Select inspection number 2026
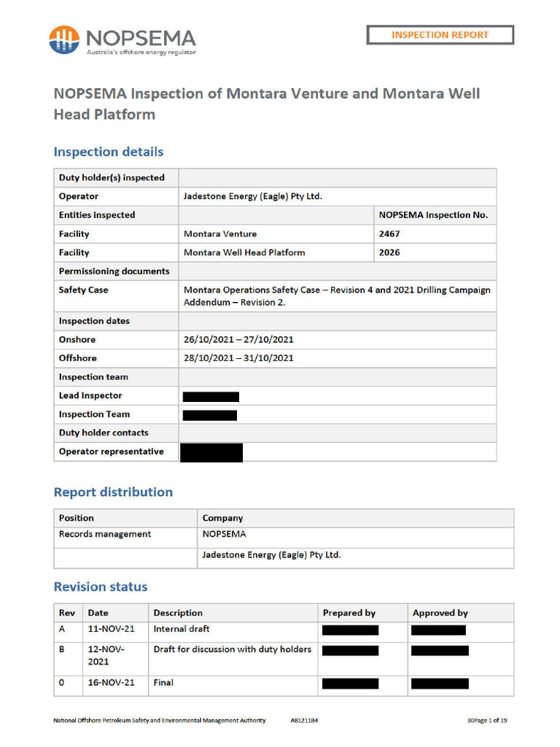Screen dimensions: 560x747 [389, 252]
